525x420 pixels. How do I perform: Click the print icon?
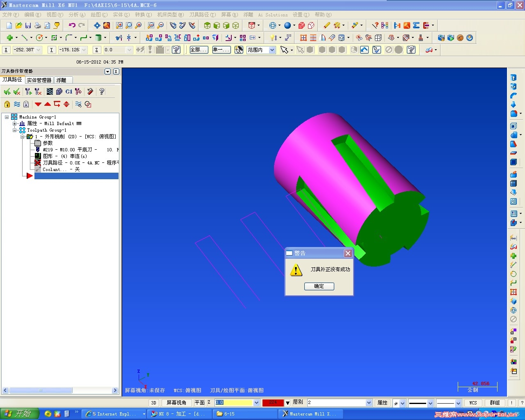37,25
